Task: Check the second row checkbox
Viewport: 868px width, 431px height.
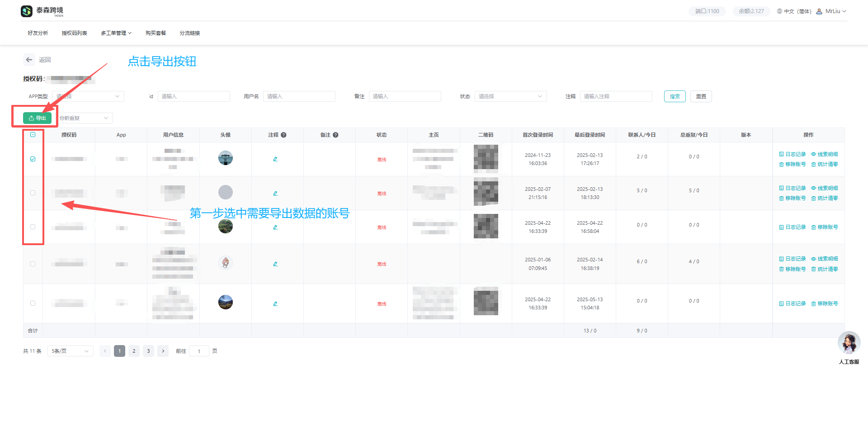Action: 33,193
